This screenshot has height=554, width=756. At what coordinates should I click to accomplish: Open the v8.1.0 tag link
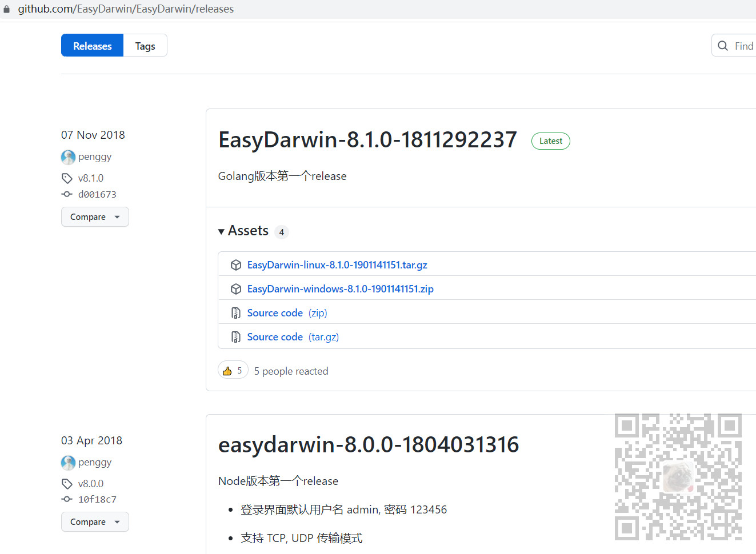91,178
